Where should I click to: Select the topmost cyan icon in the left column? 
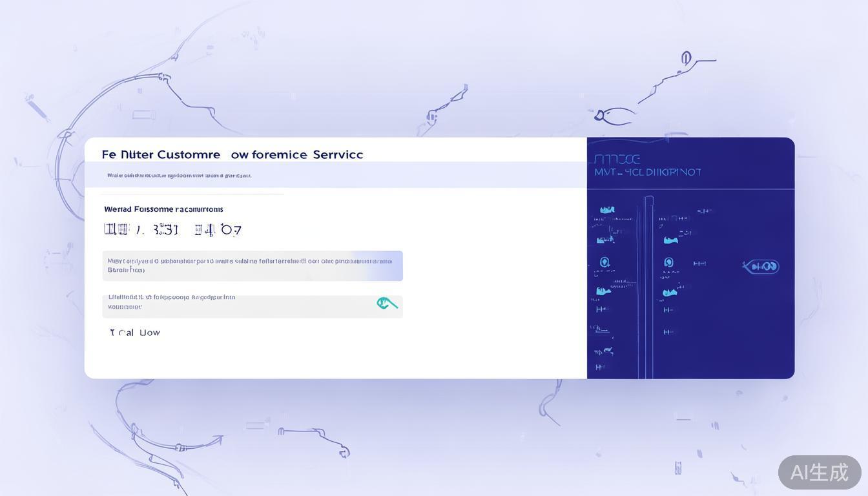tap(606, 210)
